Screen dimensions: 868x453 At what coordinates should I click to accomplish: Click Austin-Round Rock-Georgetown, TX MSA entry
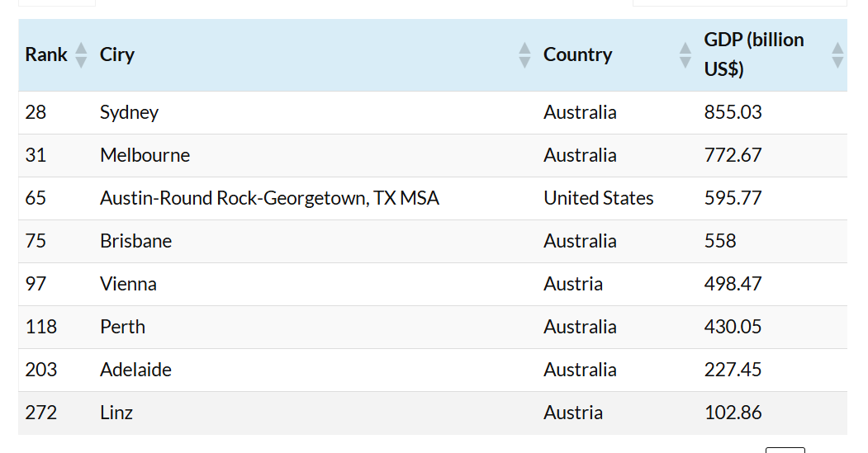(269, 198)
